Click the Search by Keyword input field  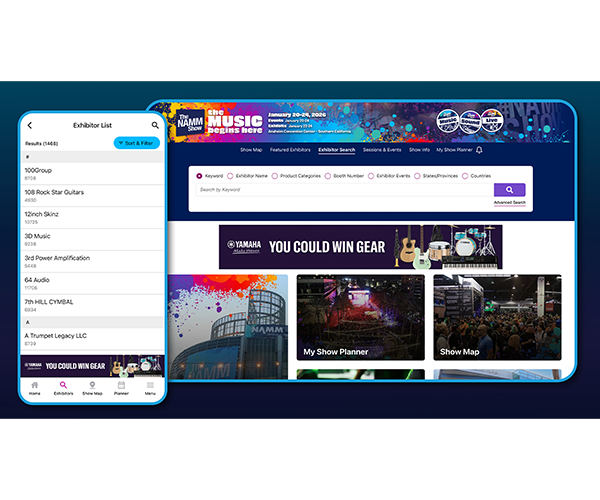(345, 190)
